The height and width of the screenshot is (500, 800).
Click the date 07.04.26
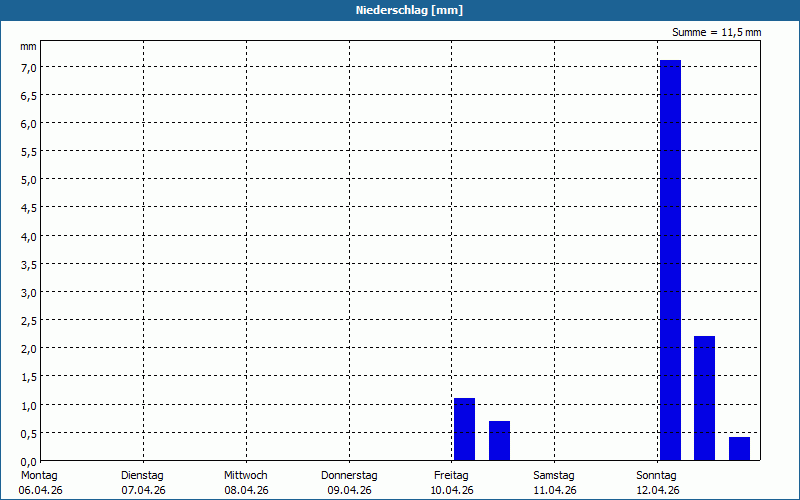click(143, 491)
